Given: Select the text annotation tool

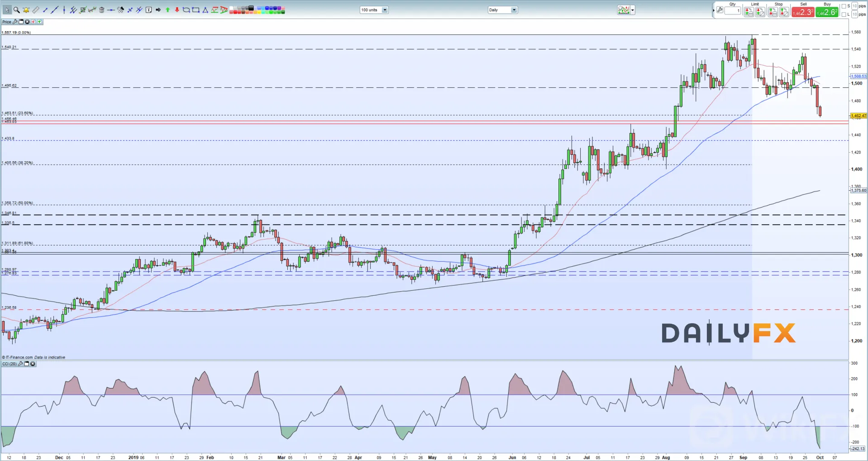Looking at the screenshot, I should pyautogui.click(x=148, y=10).
